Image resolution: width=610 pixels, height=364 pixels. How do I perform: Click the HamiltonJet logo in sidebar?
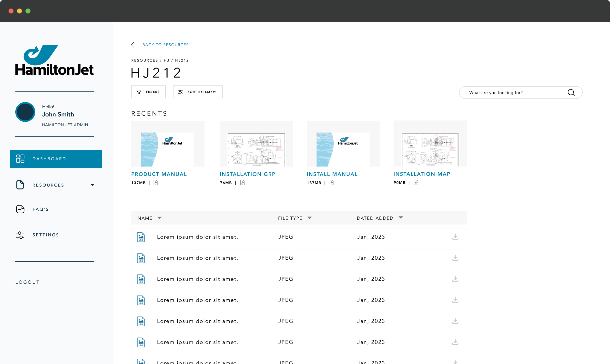54,60
